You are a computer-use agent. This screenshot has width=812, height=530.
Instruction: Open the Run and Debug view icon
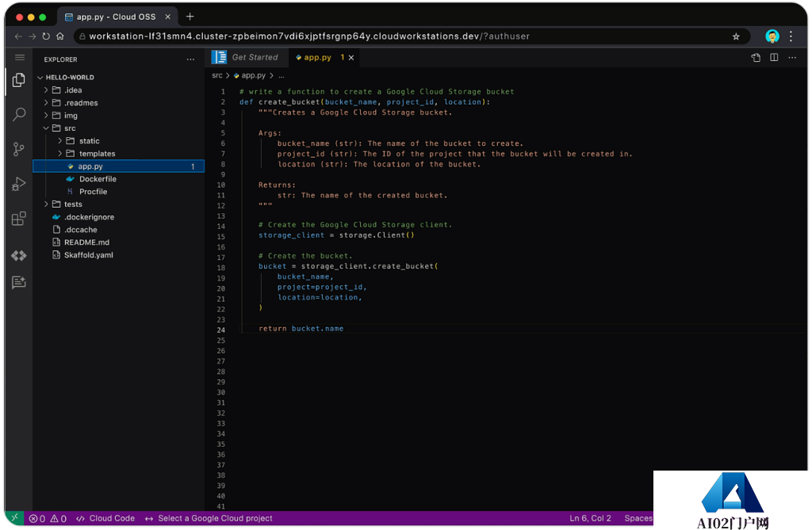[x=18, y=184]
